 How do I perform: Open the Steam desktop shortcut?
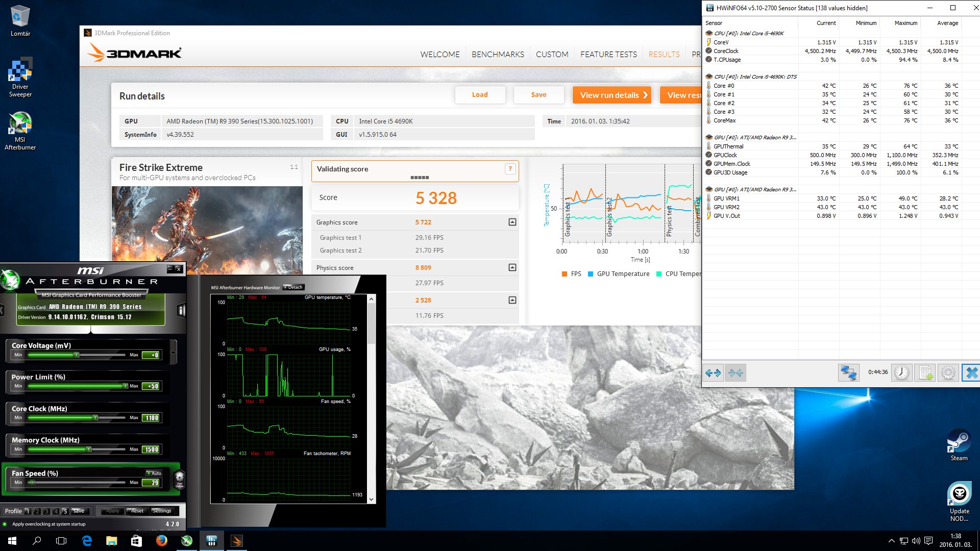[959, 445]
